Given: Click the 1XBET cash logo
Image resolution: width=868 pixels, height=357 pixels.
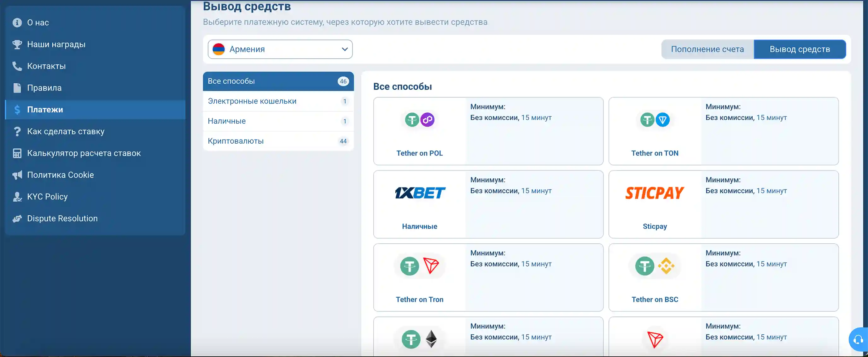Looking at the screenshot, I should click(420, 193).
